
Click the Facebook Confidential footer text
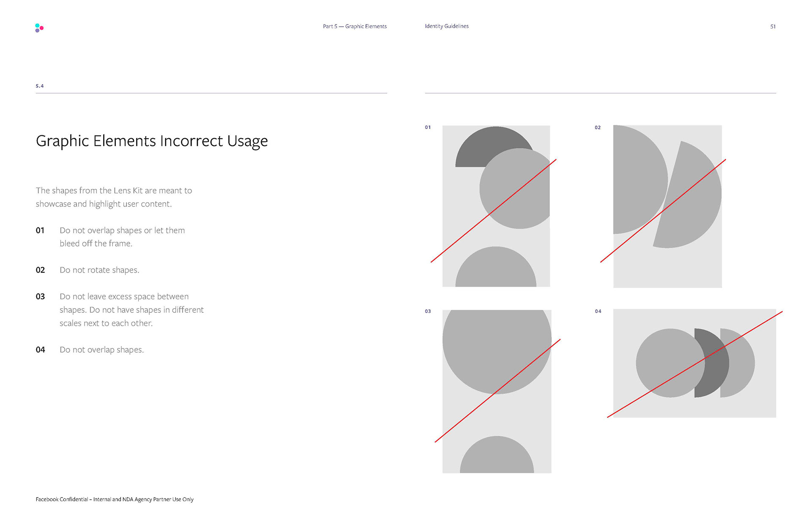(x=115, y=500)
